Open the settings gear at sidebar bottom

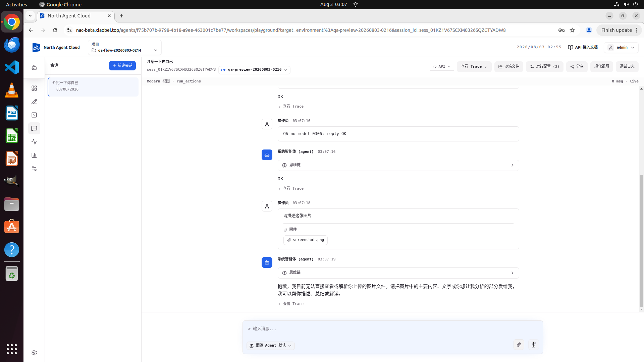click(34, 353)
